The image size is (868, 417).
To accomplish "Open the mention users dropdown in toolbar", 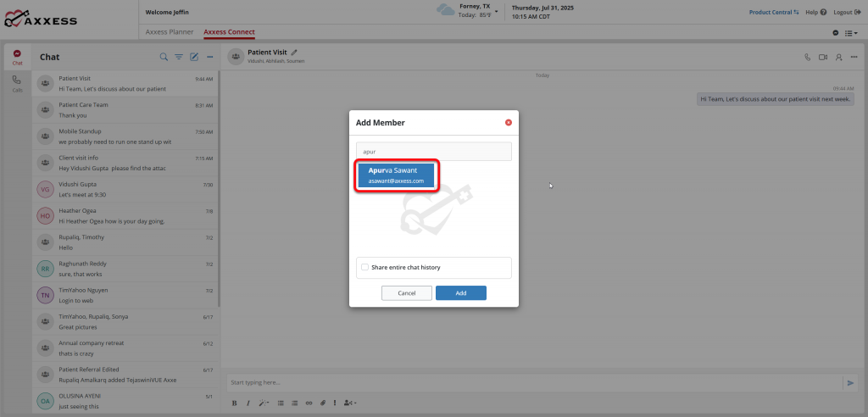I will coord(351,403).
